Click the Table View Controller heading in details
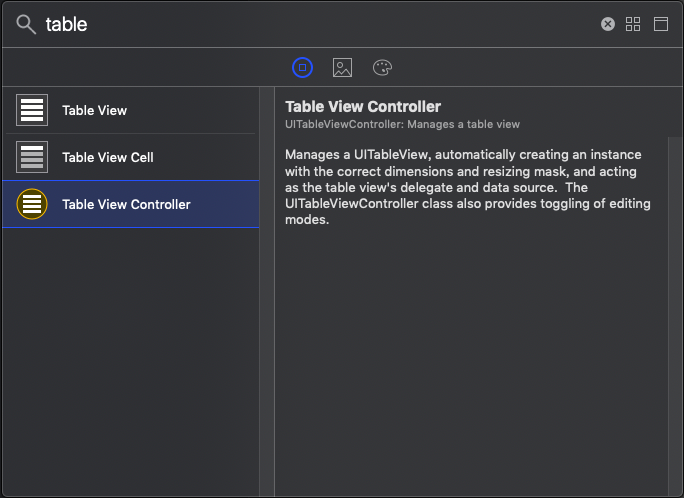 click(363, 106)
